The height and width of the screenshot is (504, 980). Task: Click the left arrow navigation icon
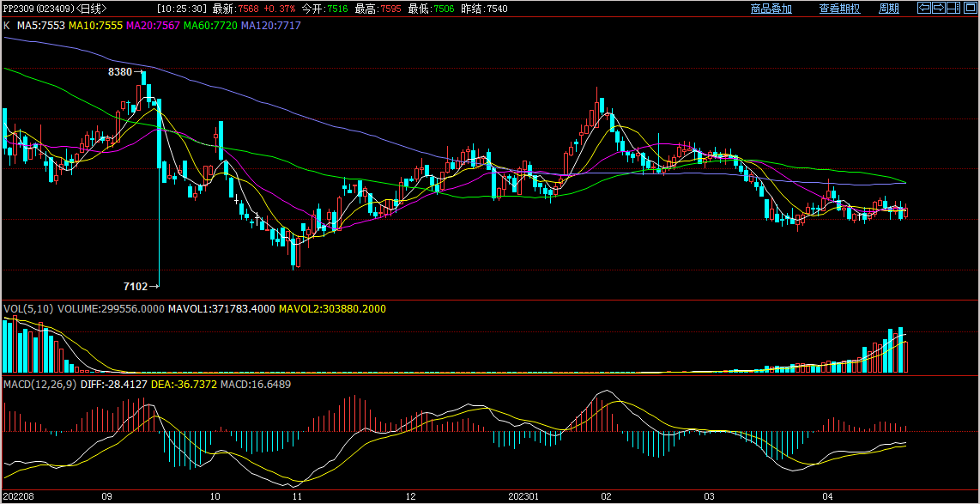coord(923,8)
